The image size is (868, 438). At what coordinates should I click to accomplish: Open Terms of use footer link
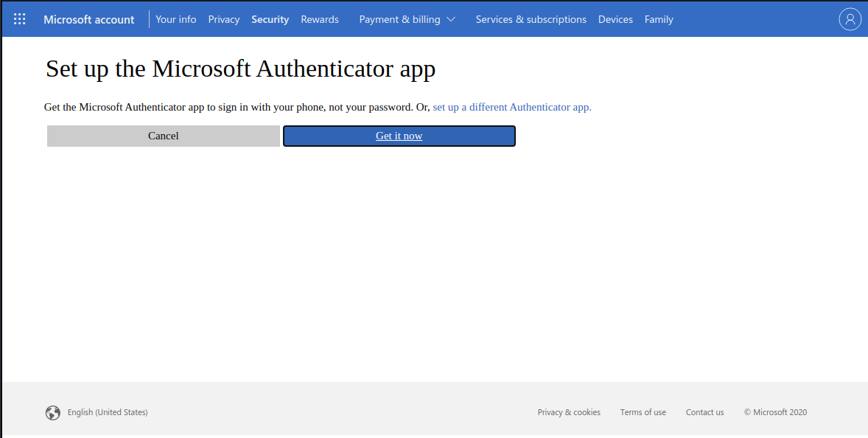pos(643,412)
